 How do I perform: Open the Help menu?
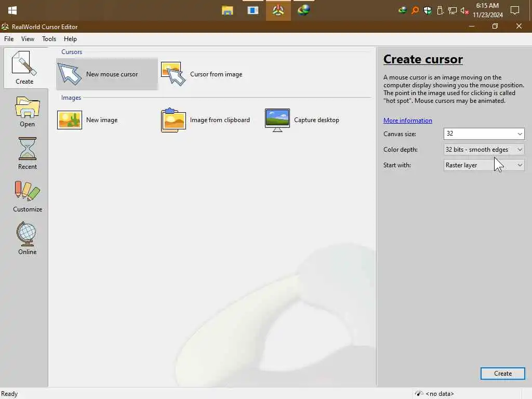(70, 39)
